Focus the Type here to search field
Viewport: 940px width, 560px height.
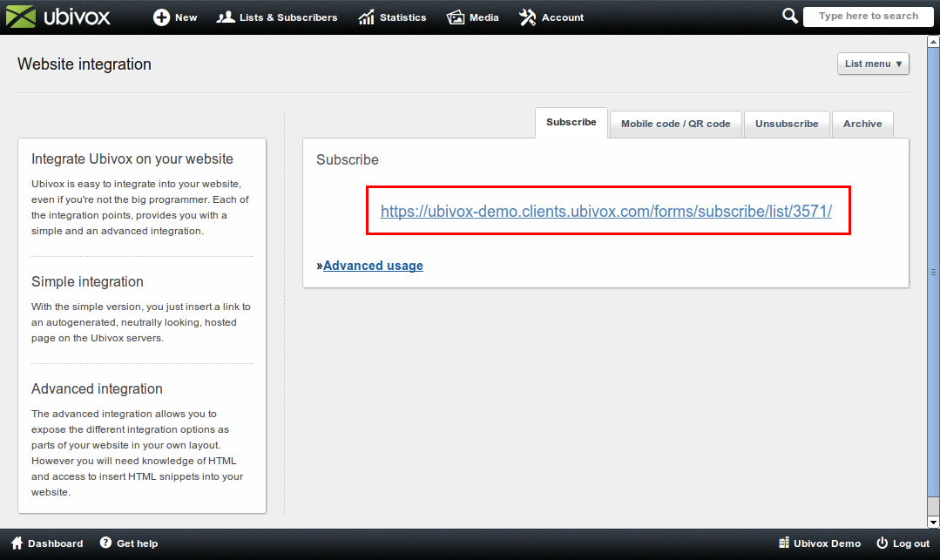pos(868,17)
